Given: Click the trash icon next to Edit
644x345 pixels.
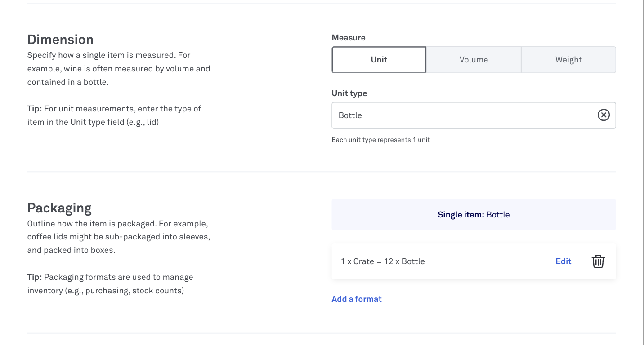Looking at the screenshot, I should point(598,261).
